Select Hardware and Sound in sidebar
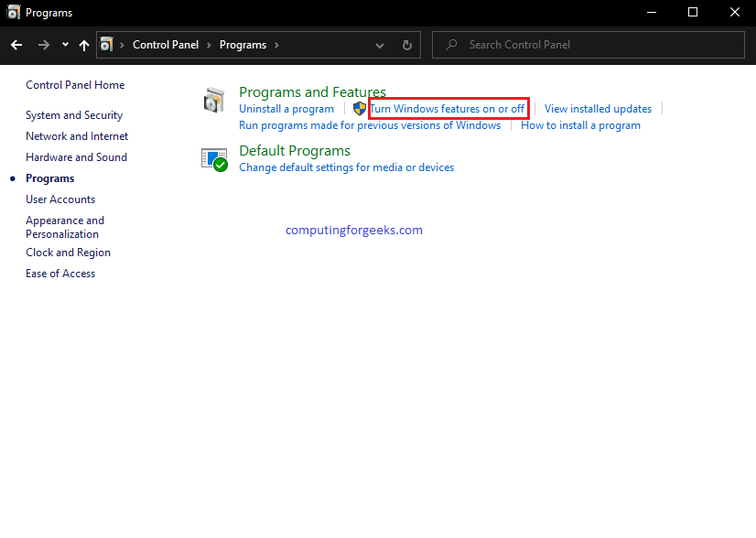The height and width of the screenshot is (538, 756). tap(76, 157)
